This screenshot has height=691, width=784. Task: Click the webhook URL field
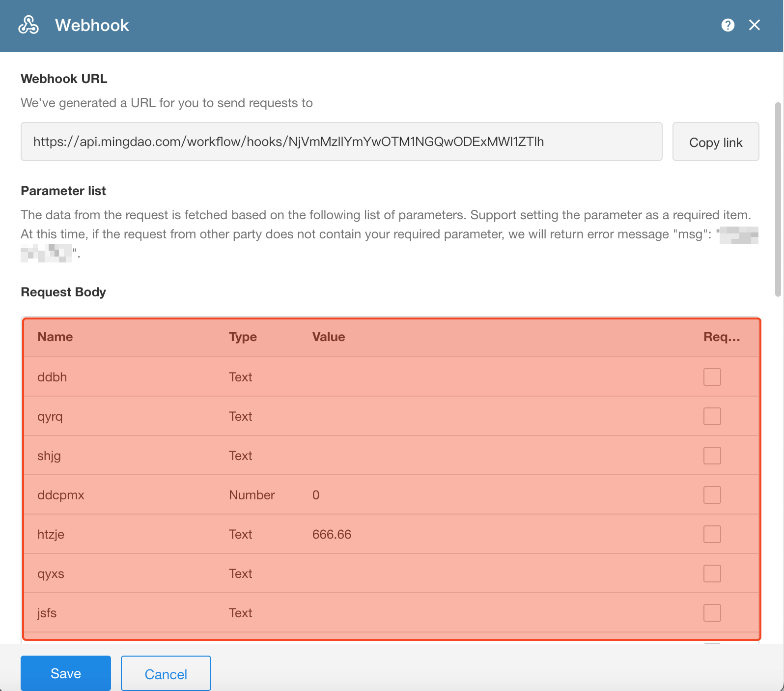[x=341, y=142]
